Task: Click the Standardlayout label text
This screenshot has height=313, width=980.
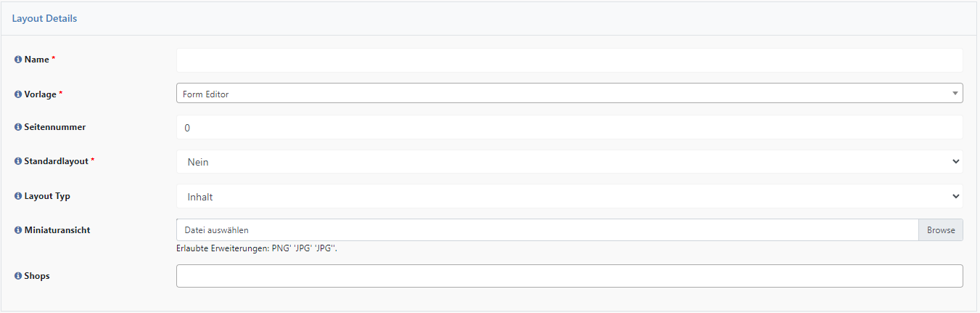Action: tap(57, 161)
